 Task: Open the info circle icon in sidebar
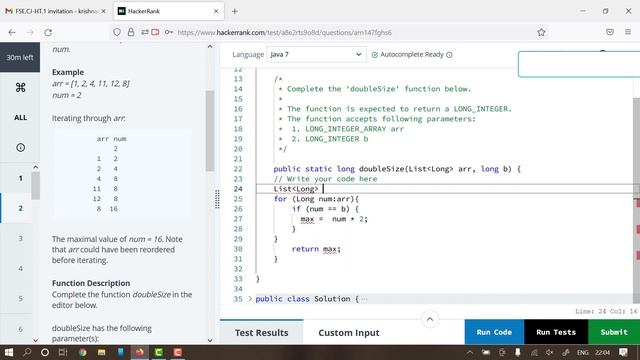[x=20, y=147]
